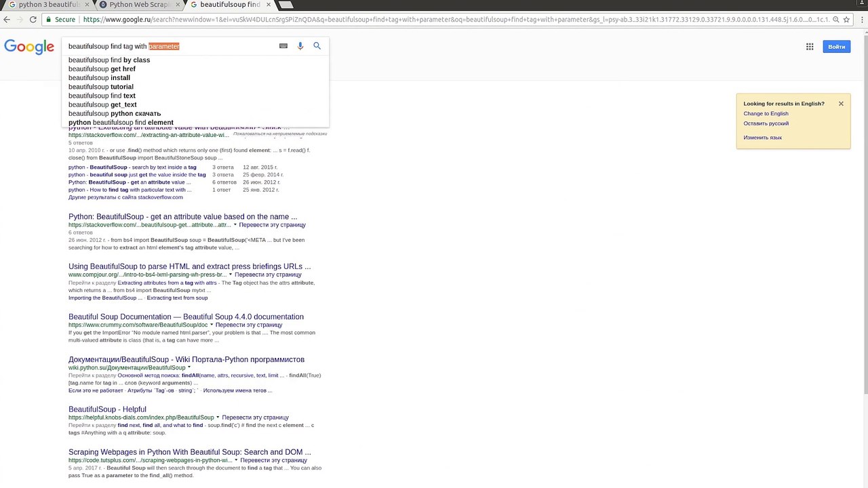
Task: Open 'beautiful soup just get the value' sitelink
Action: pos(137,175)
